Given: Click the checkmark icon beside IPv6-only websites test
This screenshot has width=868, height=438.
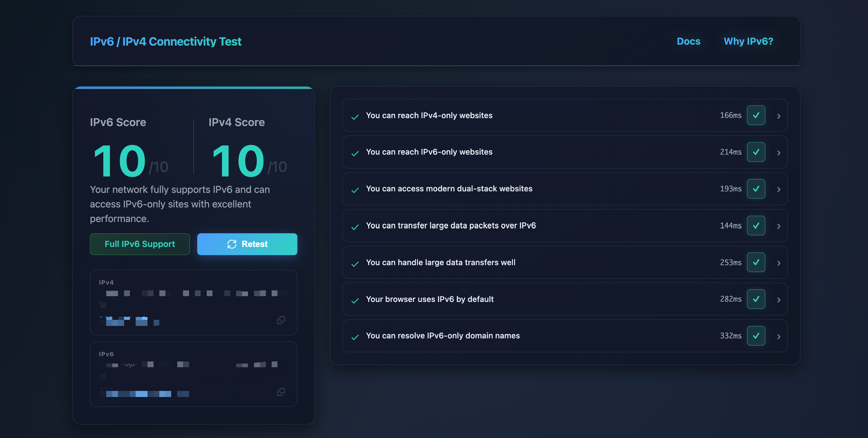Looking at the screenshot, I should click(757, 152).
